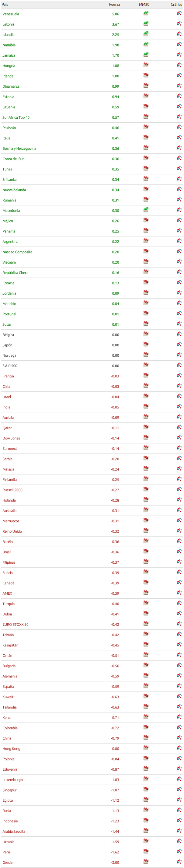This screenshot has width=184, height=868.
Task: Sort by the País column header
Action: 5,4
